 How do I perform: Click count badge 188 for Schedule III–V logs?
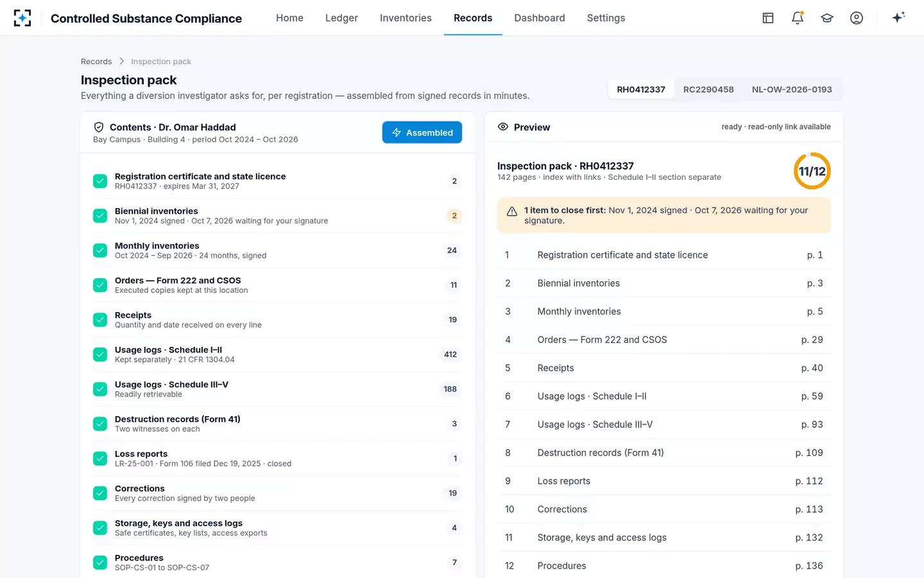pos(450,389)
